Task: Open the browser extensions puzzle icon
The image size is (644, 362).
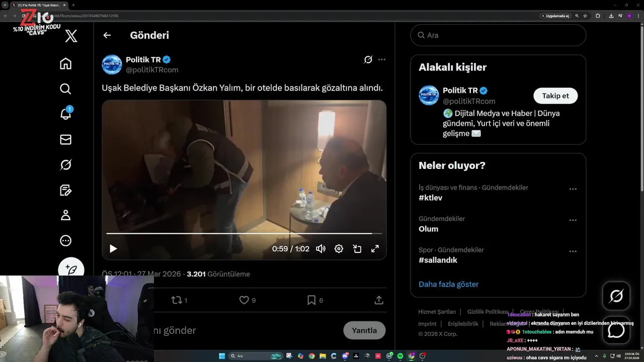Action: 598,16
